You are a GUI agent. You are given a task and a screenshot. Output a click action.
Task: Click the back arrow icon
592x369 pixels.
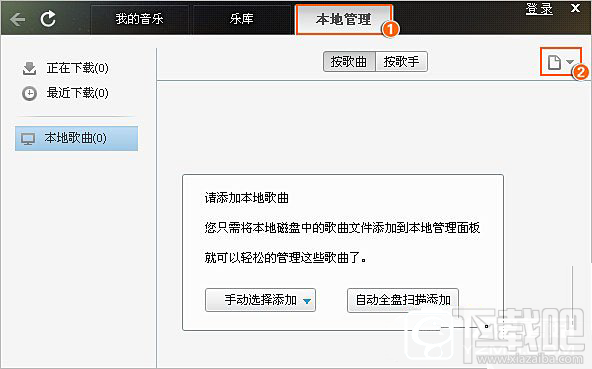(17, 19)
